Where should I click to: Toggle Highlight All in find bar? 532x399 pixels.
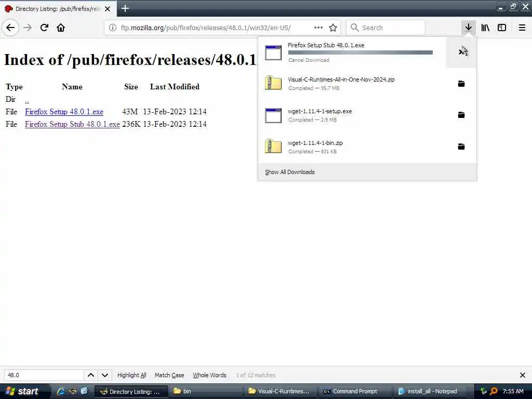click(x=131, y=375)
